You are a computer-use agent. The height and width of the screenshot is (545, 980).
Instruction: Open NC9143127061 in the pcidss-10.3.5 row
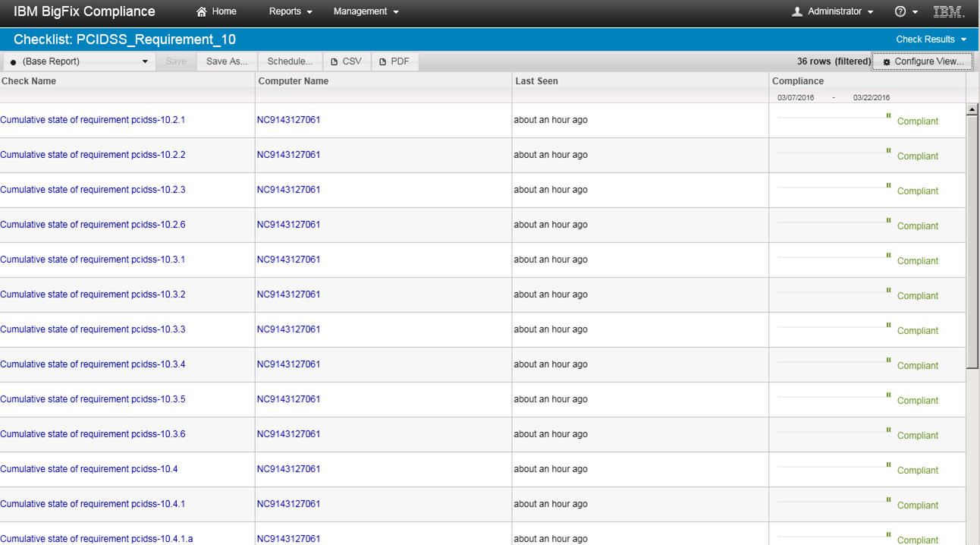click(x=288, y=399)
